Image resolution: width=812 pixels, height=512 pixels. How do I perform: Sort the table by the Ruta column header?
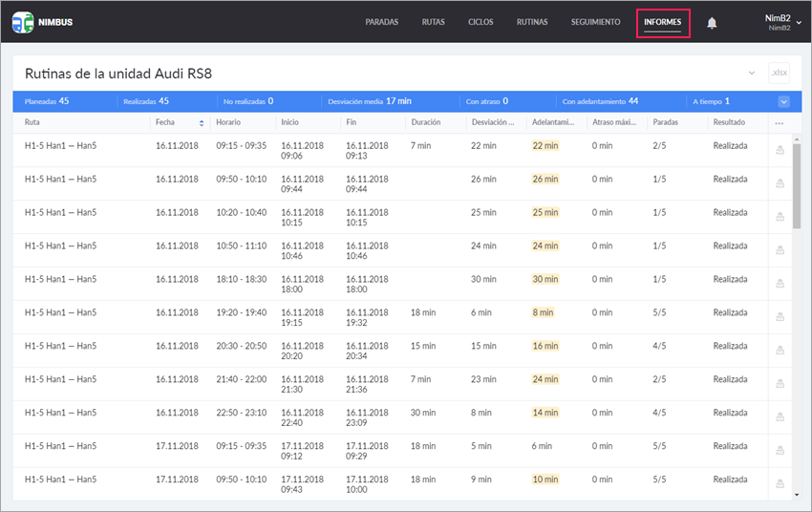point(33,123)
